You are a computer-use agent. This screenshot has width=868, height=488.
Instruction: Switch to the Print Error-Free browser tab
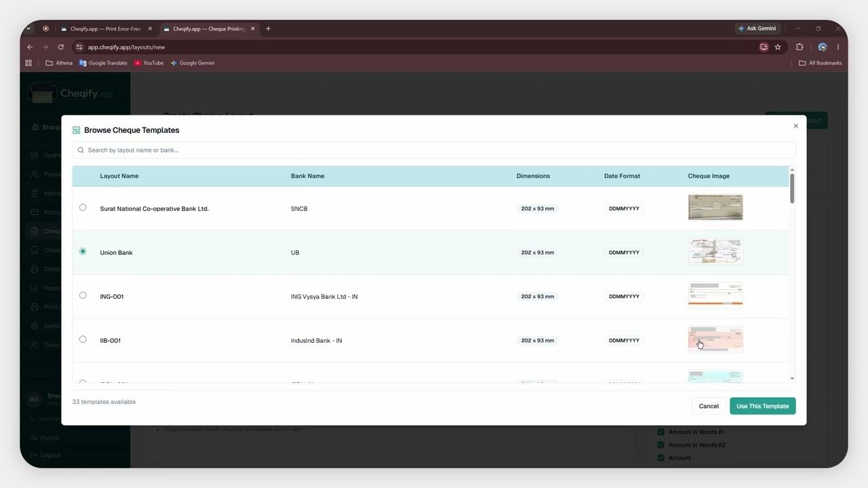105,28
